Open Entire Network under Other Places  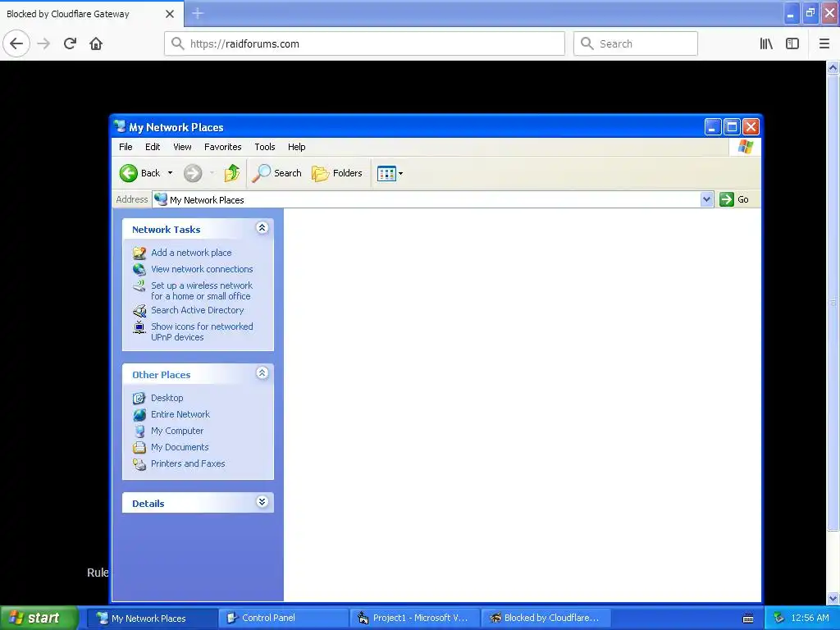point(180,414)
